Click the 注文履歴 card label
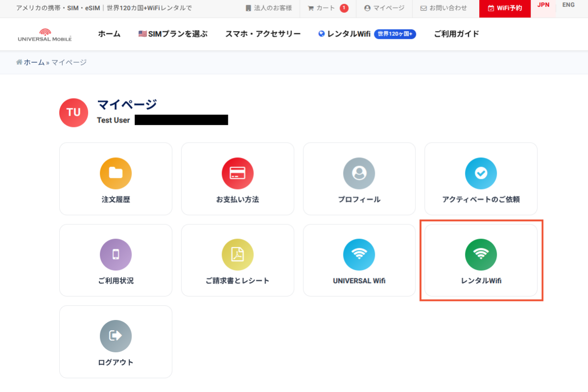Image resolution: width=588 pixels, height=392 pixels. click(x=116, y=199)
